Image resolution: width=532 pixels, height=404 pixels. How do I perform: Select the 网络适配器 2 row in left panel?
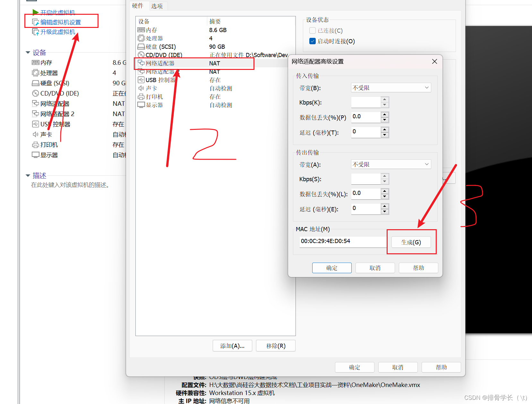point(79,114)
